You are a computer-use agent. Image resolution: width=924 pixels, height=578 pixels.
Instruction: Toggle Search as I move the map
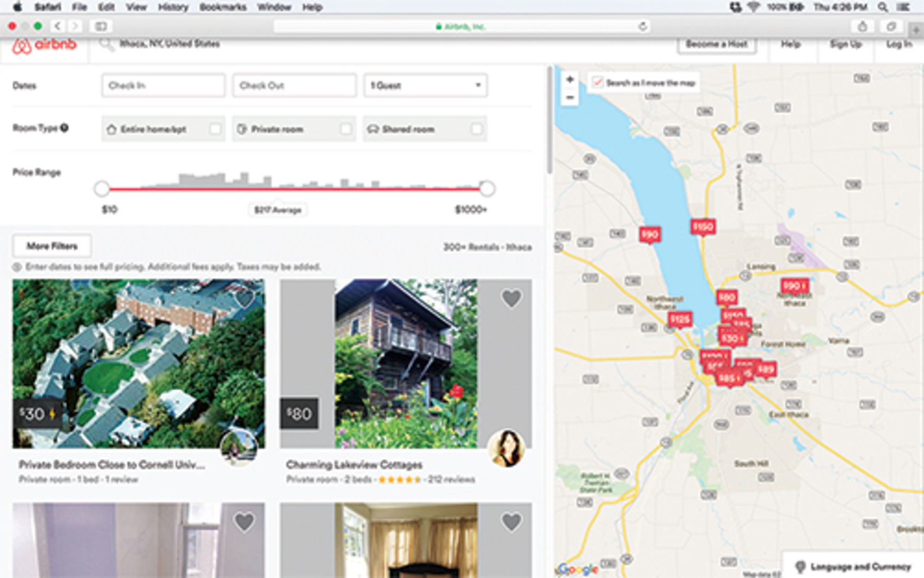pos(597,83)
